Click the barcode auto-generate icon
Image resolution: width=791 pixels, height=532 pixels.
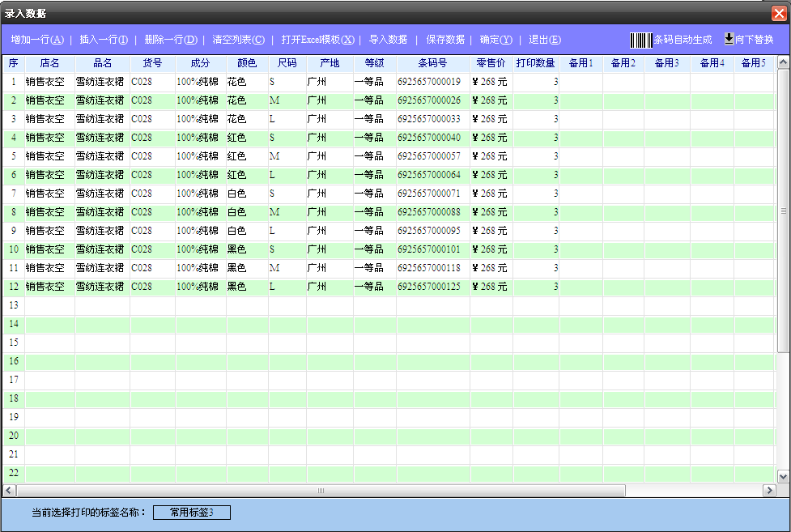641,40
